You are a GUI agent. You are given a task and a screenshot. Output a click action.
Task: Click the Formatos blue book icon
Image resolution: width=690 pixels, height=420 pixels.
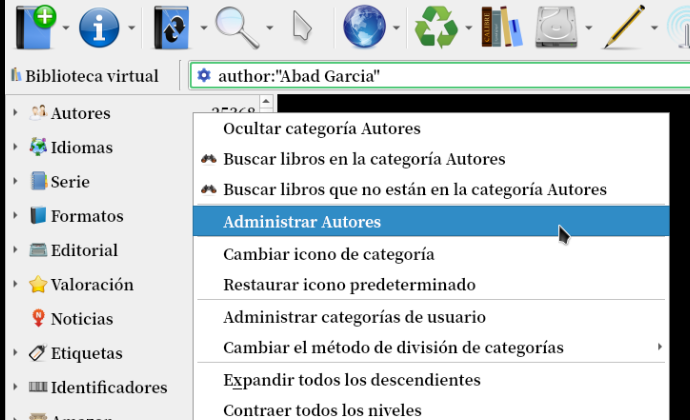click(x=38, y=215)
